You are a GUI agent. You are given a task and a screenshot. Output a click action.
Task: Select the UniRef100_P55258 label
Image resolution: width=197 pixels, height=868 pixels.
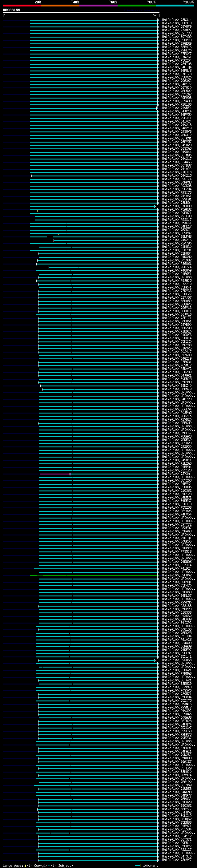(177, 508)
